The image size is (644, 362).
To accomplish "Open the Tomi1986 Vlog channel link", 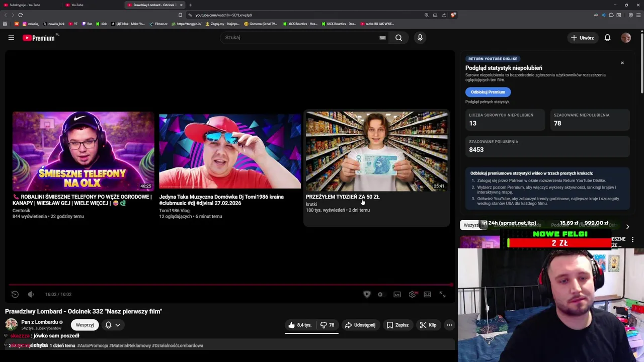I will 174,211.
